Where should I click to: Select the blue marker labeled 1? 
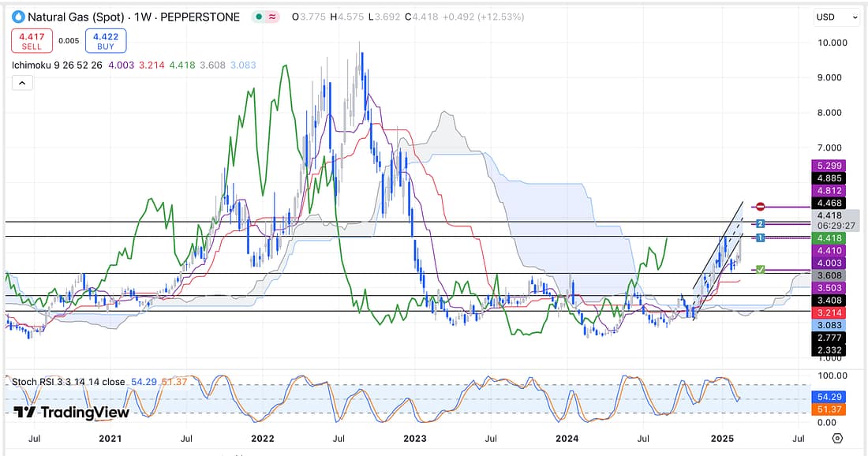758,237
